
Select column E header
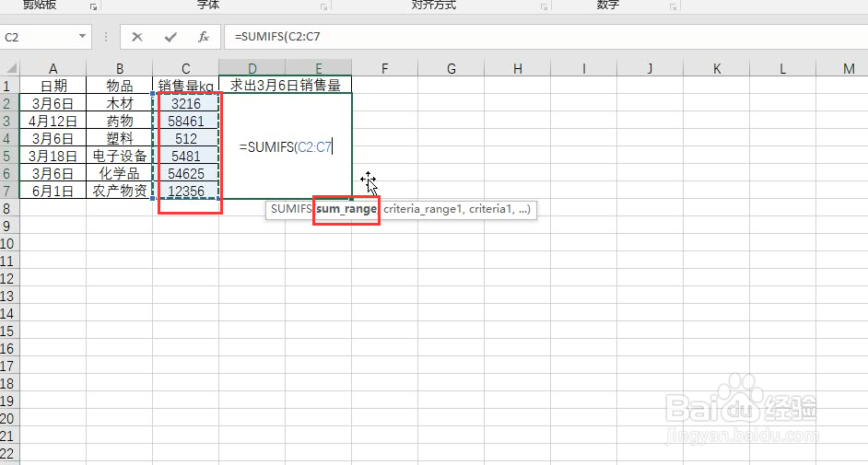coord(319,68)
